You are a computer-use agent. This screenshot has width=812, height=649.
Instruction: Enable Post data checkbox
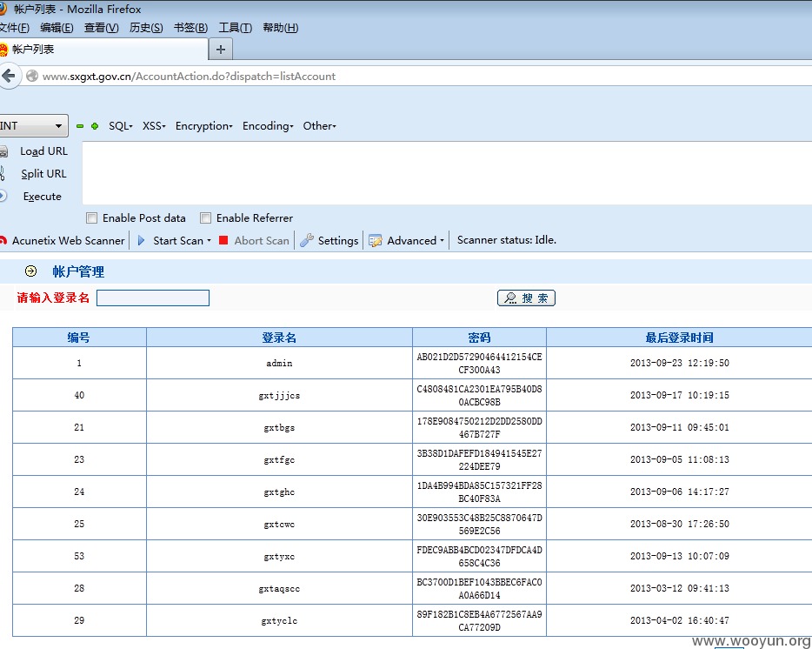click(91, 218)
